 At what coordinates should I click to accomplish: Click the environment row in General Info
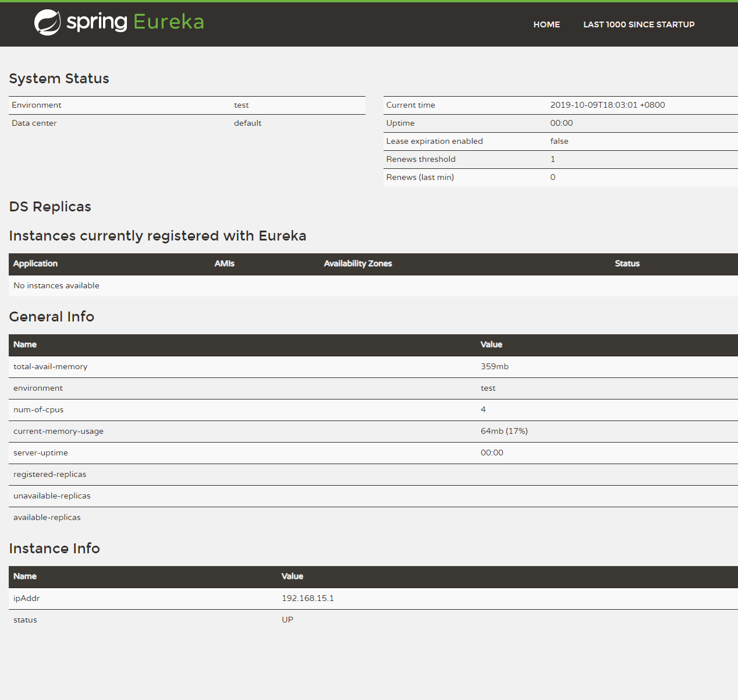[373, 388]
